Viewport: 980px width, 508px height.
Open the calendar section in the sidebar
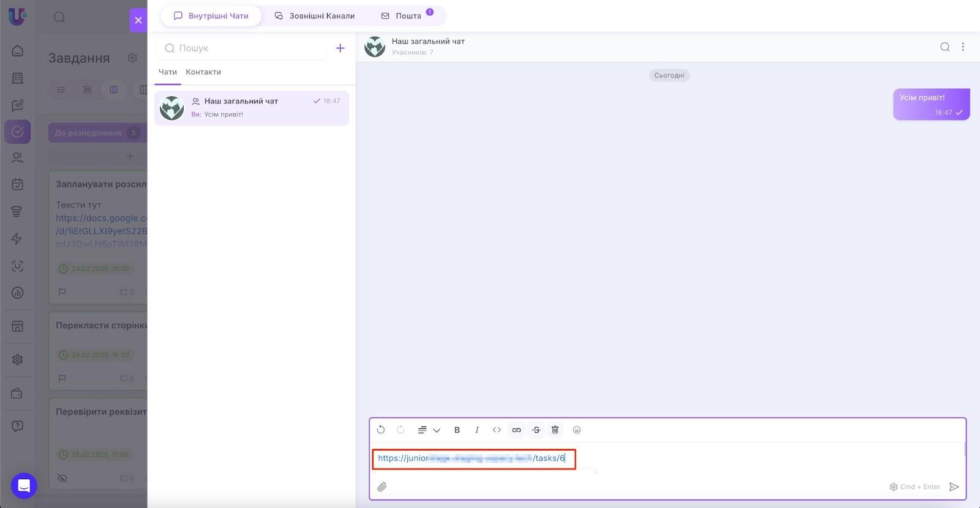click(x=17, y=185)
